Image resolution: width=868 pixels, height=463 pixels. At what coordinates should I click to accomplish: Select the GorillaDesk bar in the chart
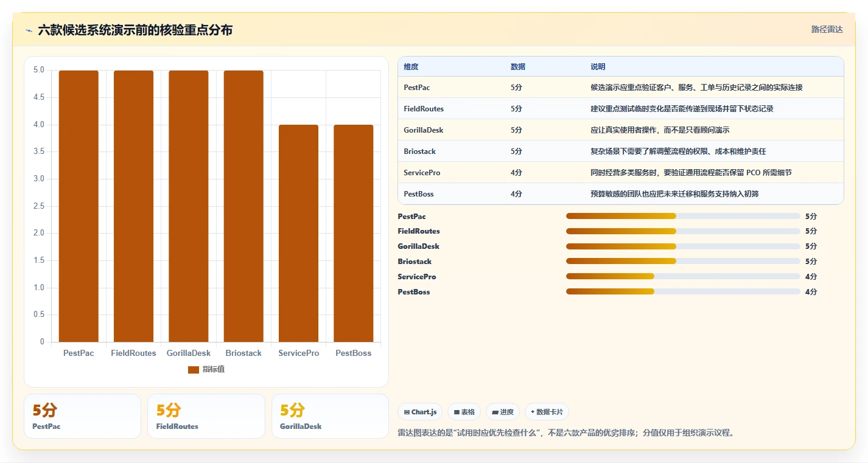click(x=189, y=206)
